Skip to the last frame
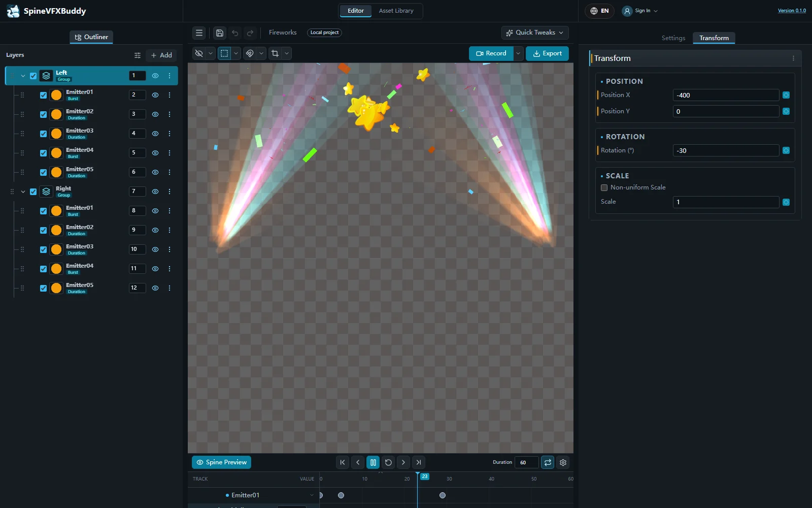This screenshot has height=508, width=812. tap(419, 462)
